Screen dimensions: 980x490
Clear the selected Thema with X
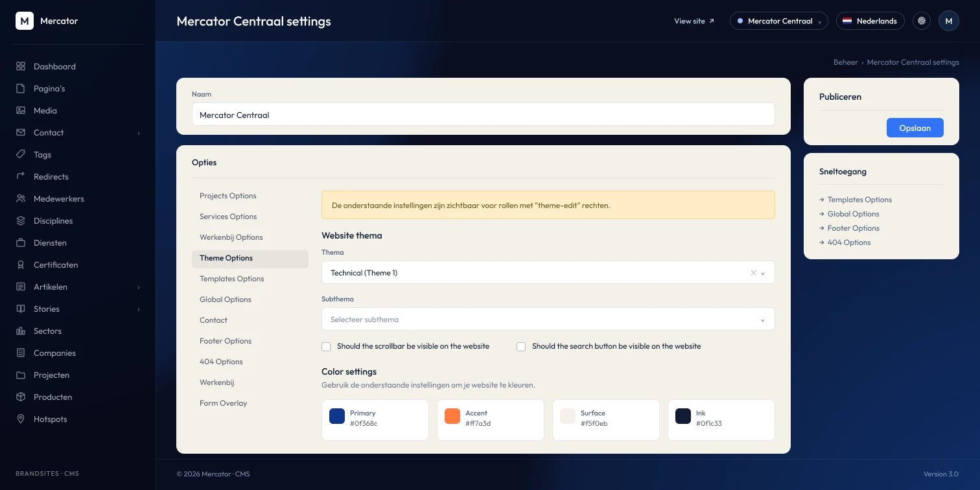pyautogui.click(x=753, y=273)
